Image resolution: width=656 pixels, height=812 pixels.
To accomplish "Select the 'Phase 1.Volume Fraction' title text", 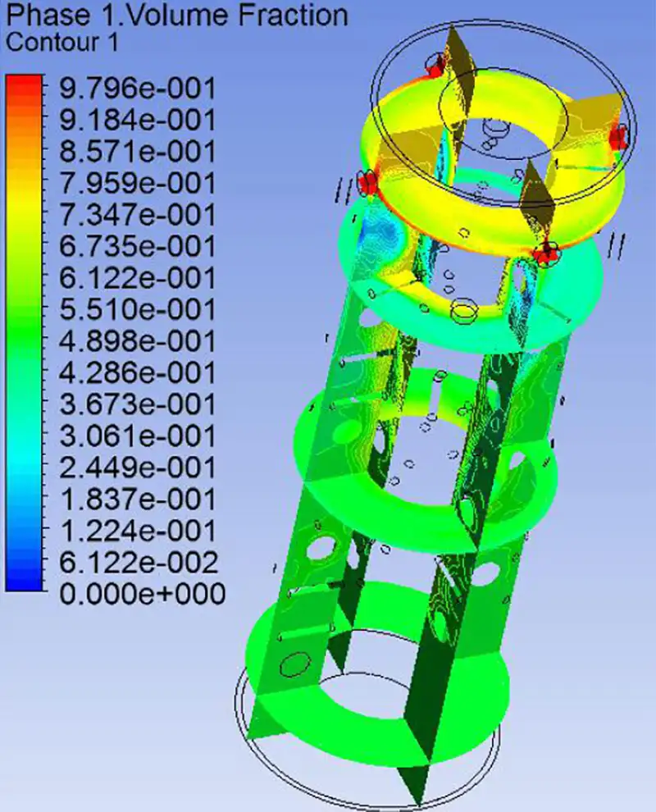I will click(x=176, y=15).
